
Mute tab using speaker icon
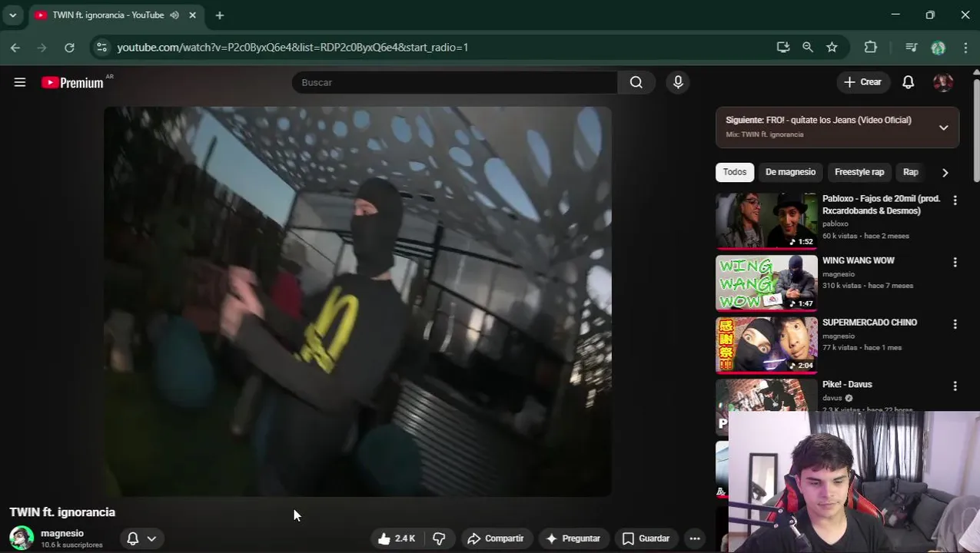click(x=174, y=15)
